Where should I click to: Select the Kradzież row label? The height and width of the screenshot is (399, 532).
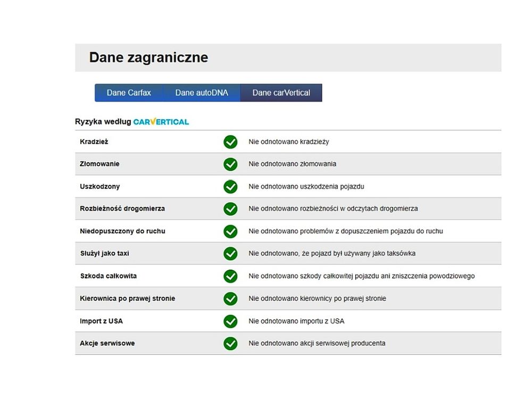coord(94,142)
